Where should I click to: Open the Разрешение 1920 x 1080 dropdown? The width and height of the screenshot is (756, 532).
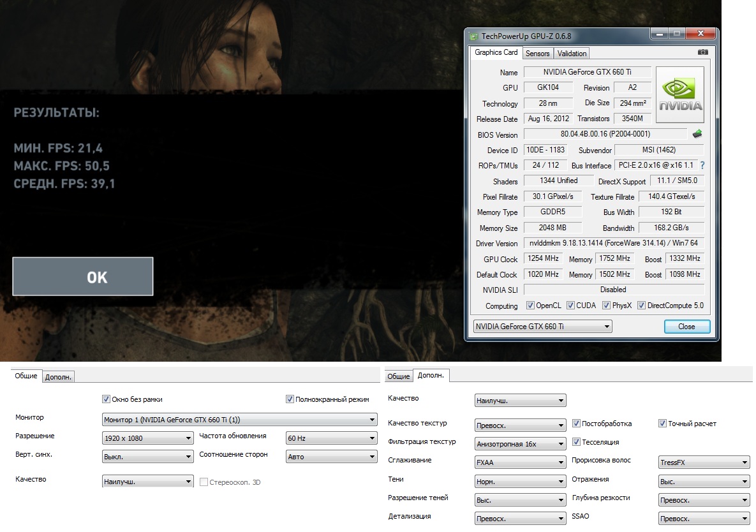(147, 438)
